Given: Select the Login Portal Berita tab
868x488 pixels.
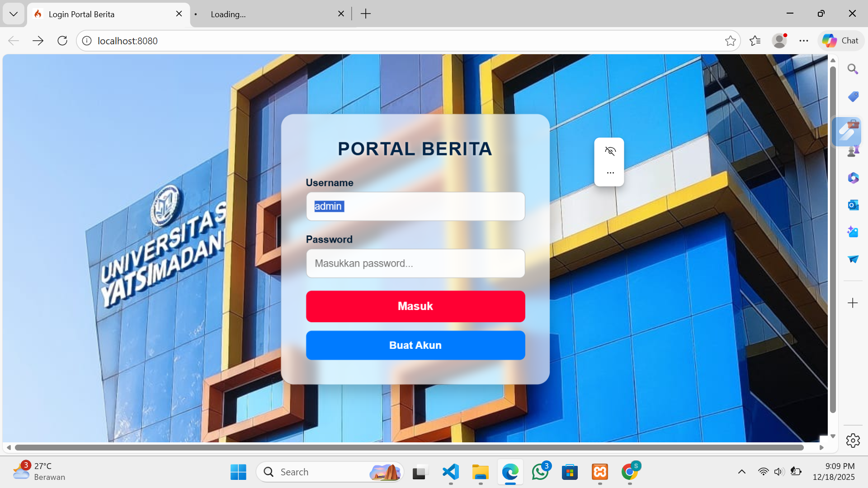Looking at the screenshot, I should (x=99, y=14).
